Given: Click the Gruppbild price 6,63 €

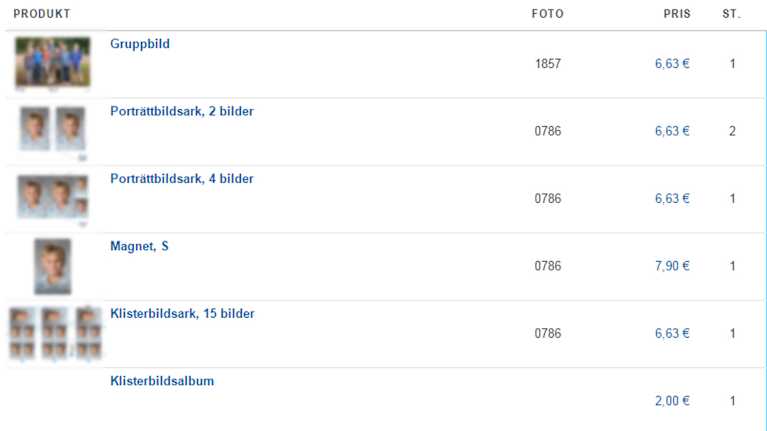Looking at the screenshot, I should point(672,64).
